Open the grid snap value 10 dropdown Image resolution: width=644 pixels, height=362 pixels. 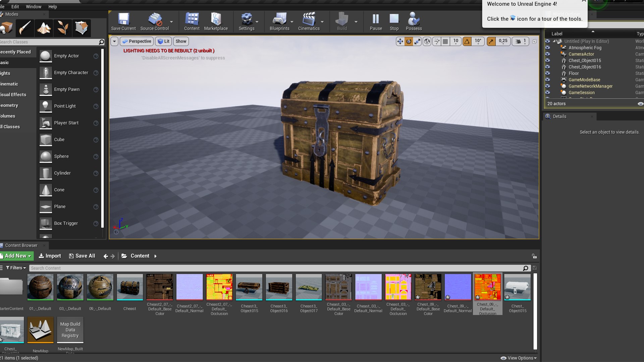(455, 41)
